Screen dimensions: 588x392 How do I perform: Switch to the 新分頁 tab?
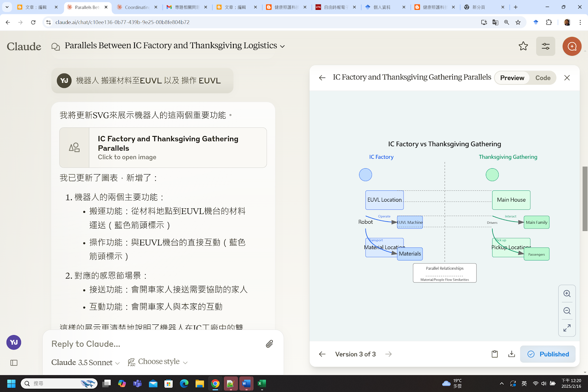[484, 7]
